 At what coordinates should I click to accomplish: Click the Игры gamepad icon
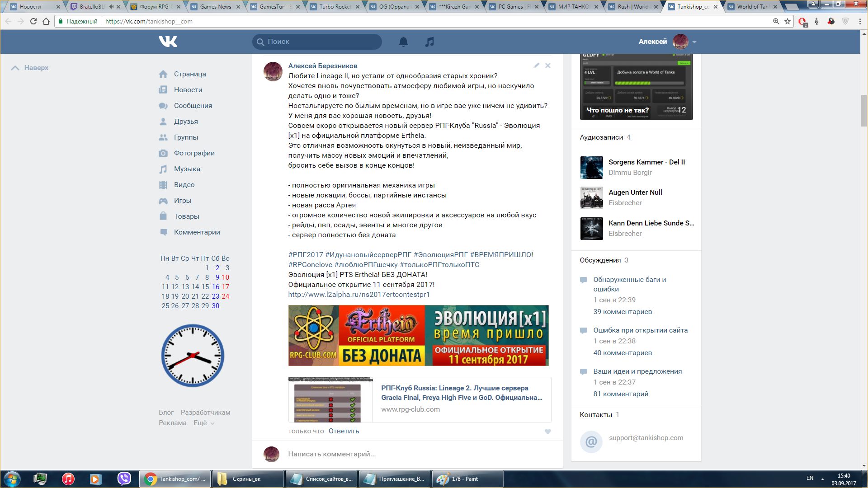(x=163, y=201)
